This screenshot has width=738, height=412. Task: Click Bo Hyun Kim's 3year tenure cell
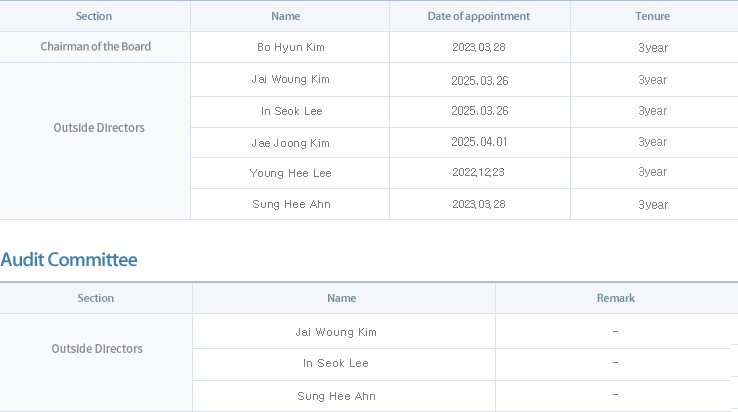[653, 48]
